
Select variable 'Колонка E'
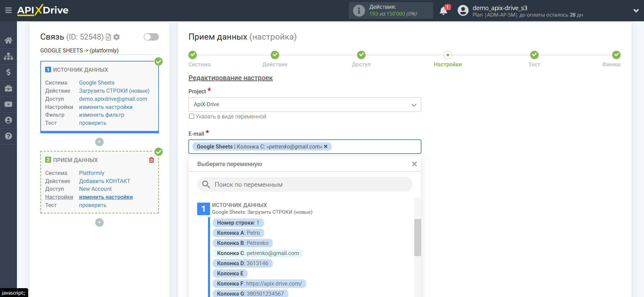pyautogui.click(x=230, y=273)
